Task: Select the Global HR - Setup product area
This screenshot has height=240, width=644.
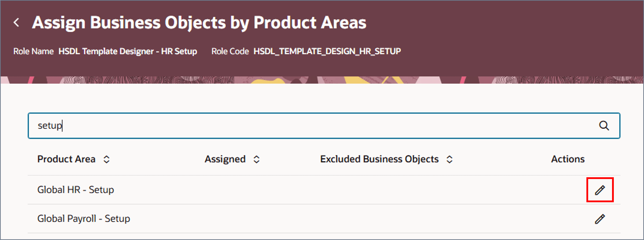Action: coord(76,190)
